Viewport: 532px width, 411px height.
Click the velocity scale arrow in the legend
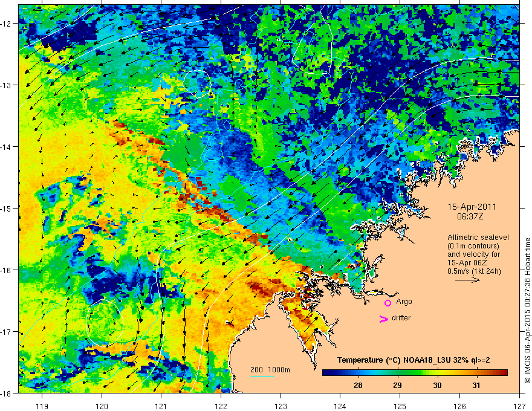click(467, 280)
